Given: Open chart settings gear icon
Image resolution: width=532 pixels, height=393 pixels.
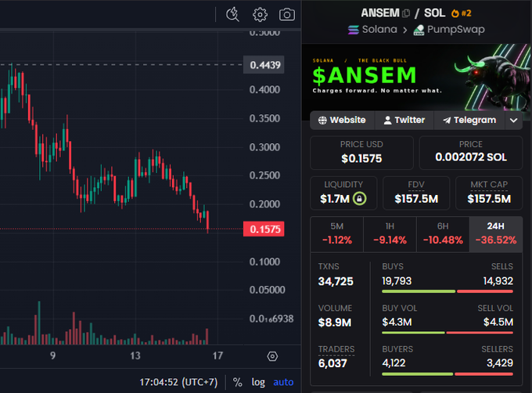Looking at the screenshot, I should point(260,15).
